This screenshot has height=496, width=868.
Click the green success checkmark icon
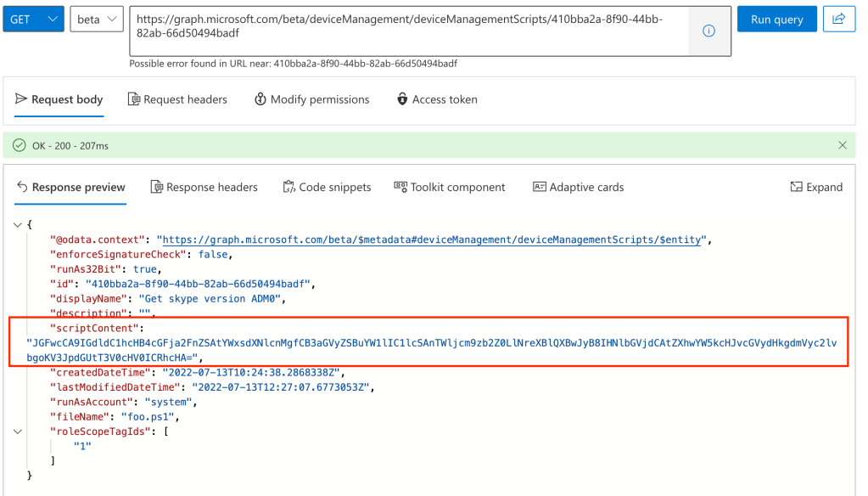(x=20, y=145)
